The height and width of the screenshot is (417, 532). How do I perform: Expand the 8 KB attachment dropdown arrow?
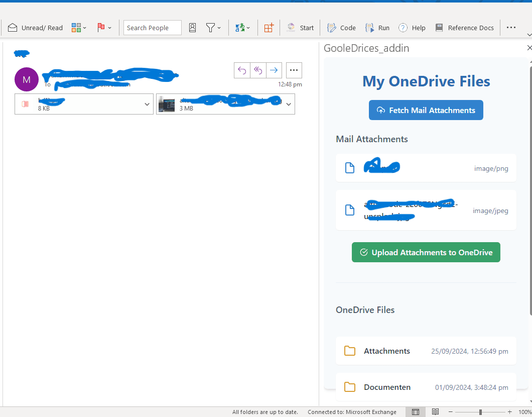(x=147, y=105)
